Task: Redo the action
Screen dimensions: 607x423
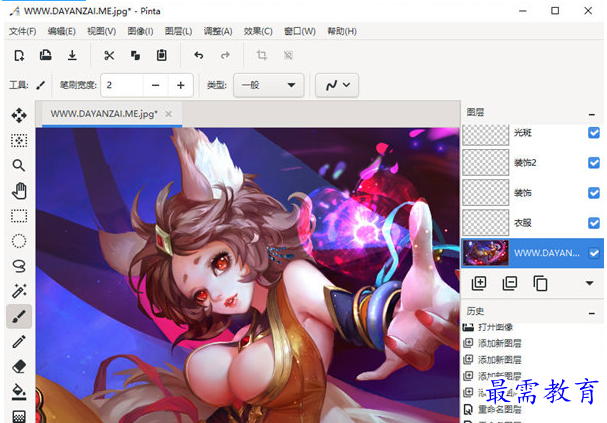Action: click(225, 55)
